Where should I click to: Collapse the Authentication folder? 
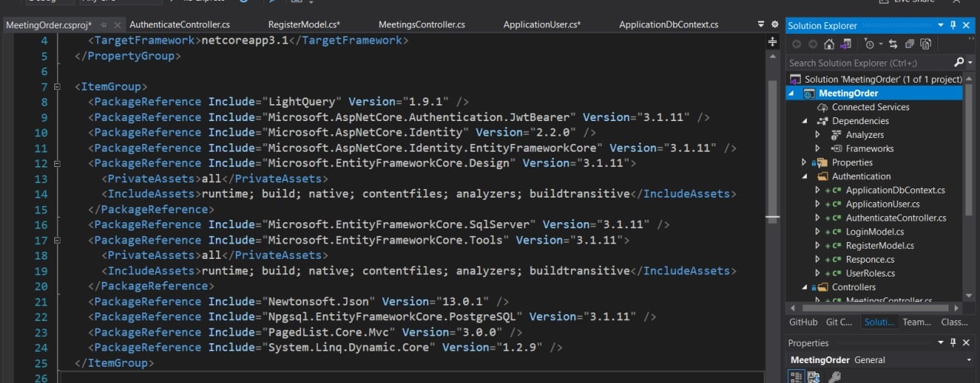pyautogui.click(x=805, y=176)
